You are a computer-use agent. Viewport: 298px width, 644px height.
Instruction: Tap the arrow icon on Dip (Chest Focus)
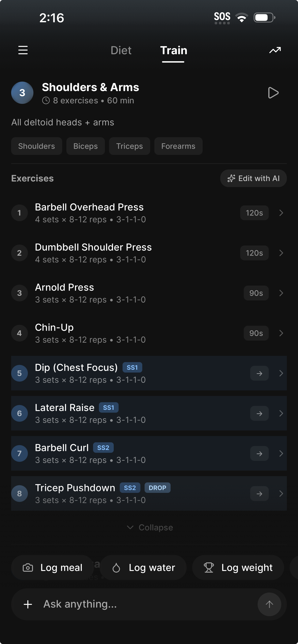[259, 373]
